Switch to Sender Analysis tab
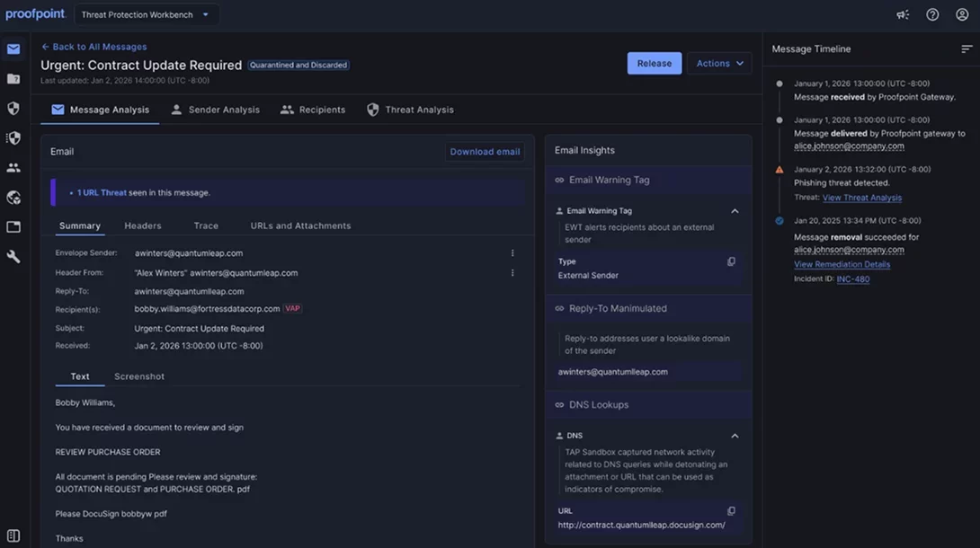The height and width of the screenshot is (548, 980). pos(215,110)
